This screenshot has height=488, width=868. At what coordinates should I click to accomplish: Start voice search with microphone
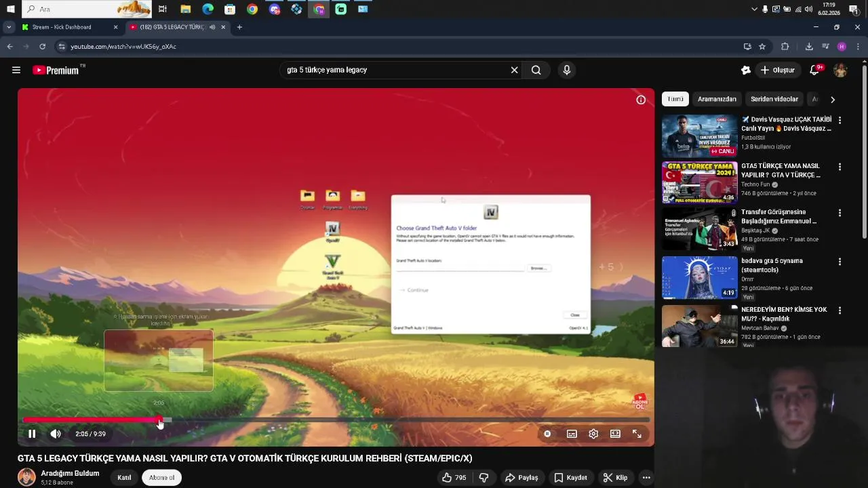click(x=567, y=70)
